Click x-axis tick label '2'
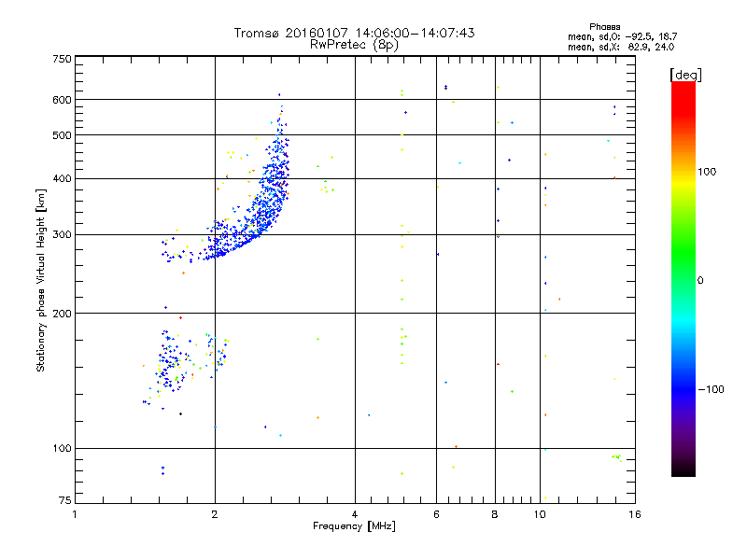Viewport: 747px width, 560px height. [x=215, y=515]
